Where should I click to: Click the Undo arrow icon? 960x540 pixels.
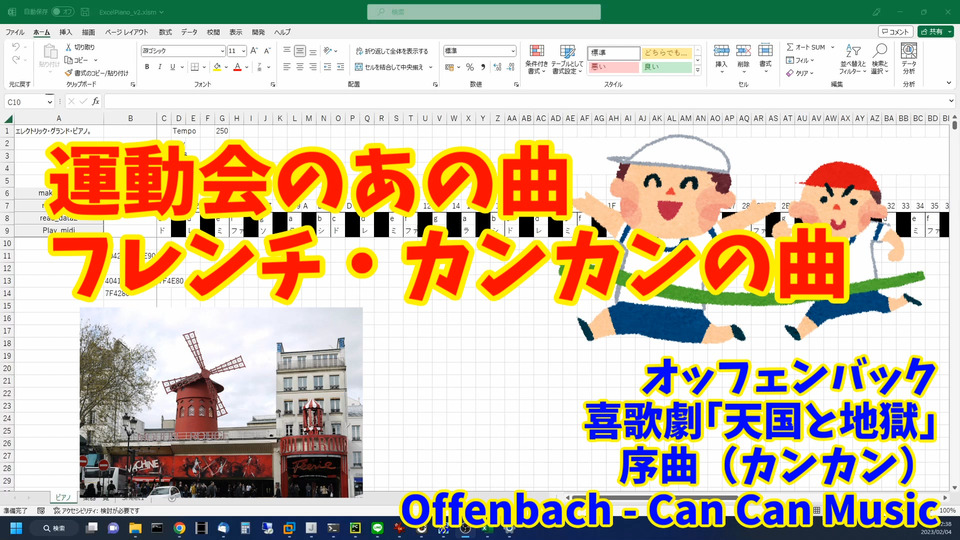coord(16,47)
